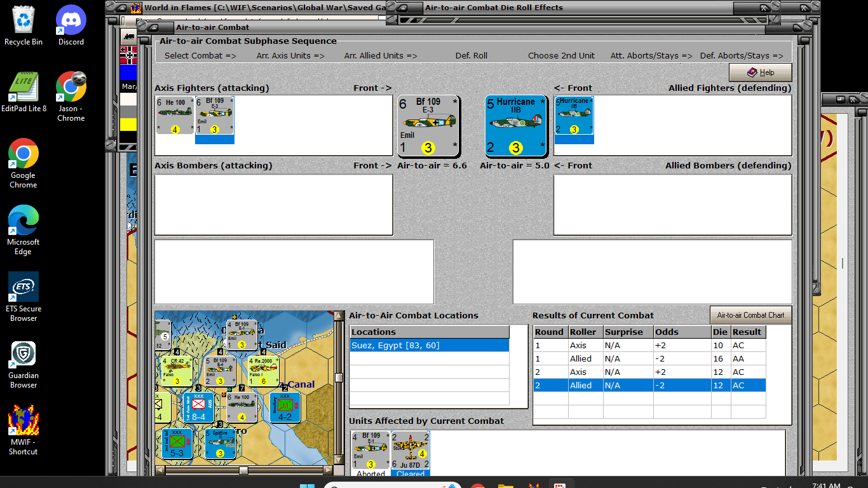Open ETS Secure Browser desktop icon
Screen dimensions: 868x488
point(24,297)
